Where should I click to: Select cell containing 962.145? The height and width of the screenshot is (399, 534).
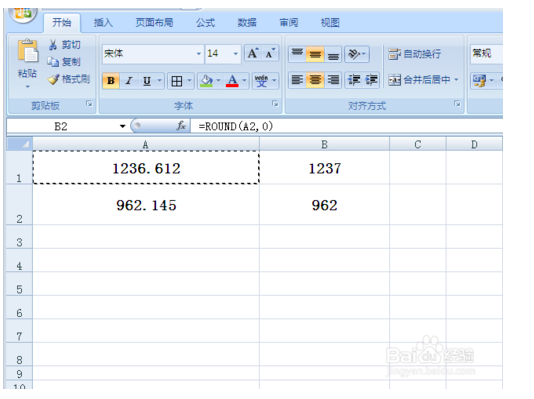coord(146,205)
